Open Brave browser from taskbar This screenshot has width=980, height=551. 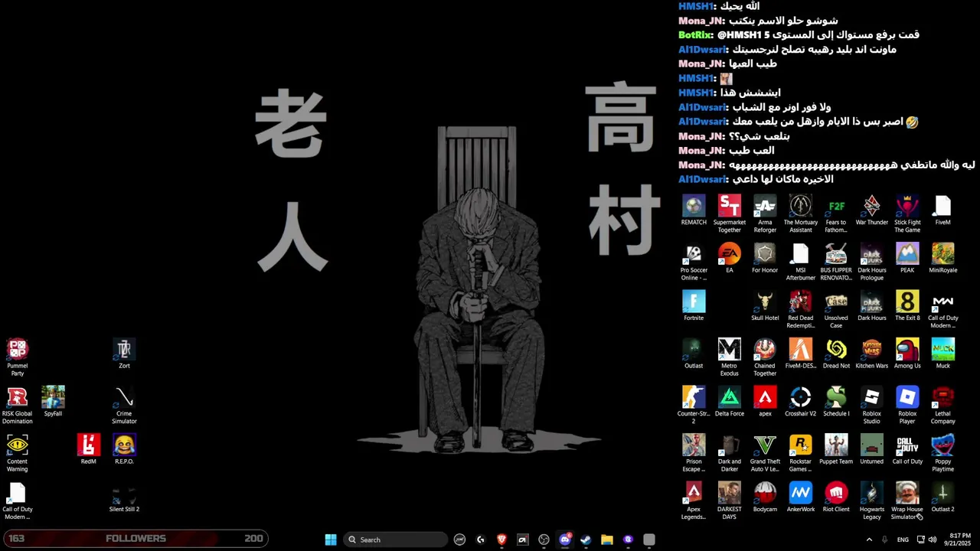501,540
